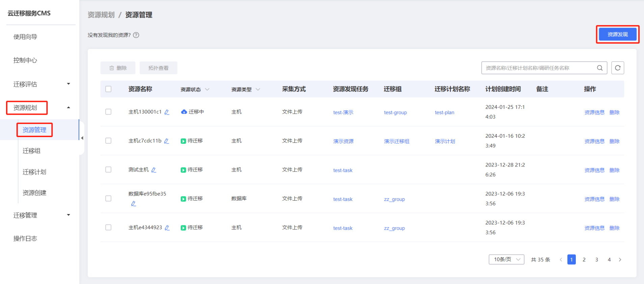The image size is (644, 284).
Task: View 资源信息 for 数据库e95fbe35
Action: pyautogui.click(x=594, y=199)
